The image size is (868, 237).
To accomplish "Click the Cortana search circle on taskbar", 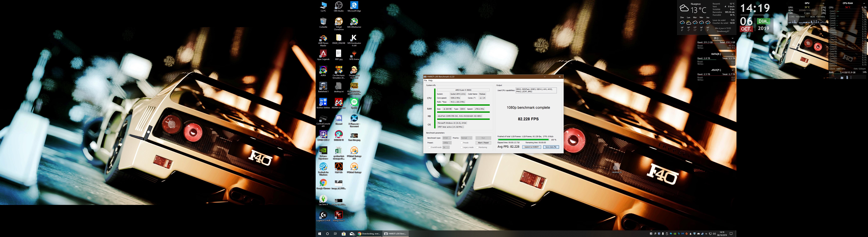I will point(327,234).
